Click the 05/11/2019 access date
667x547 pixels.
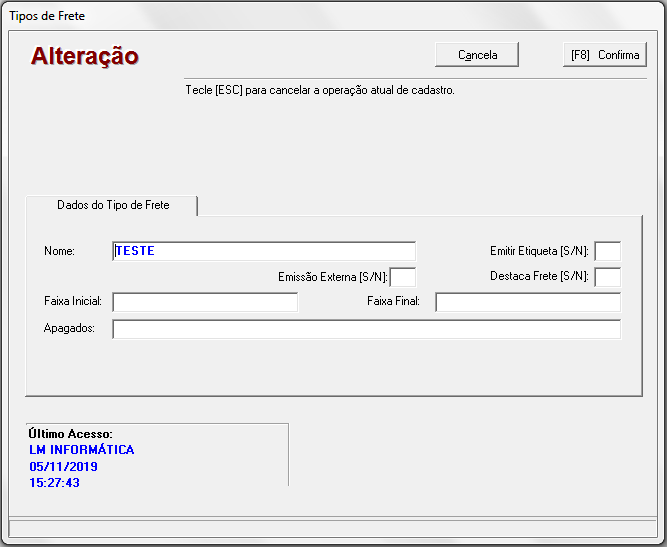point(64,467)
